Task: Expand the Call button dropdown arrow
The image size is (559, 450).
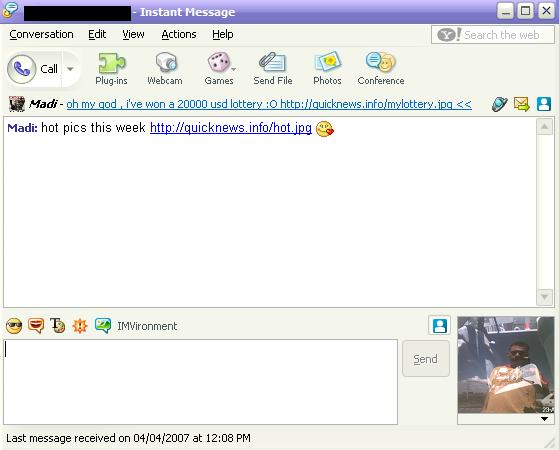Action: (x=70, y=69)
